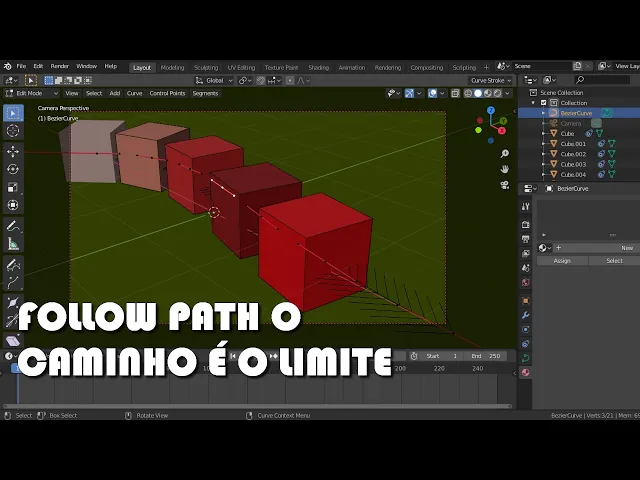Open the File menu

pyautogui.click(x=21, y=66)
